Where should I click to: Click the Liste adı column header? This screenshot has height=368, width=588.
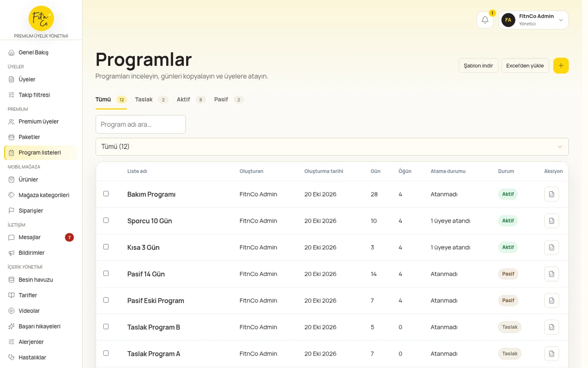tap(137, 171)
